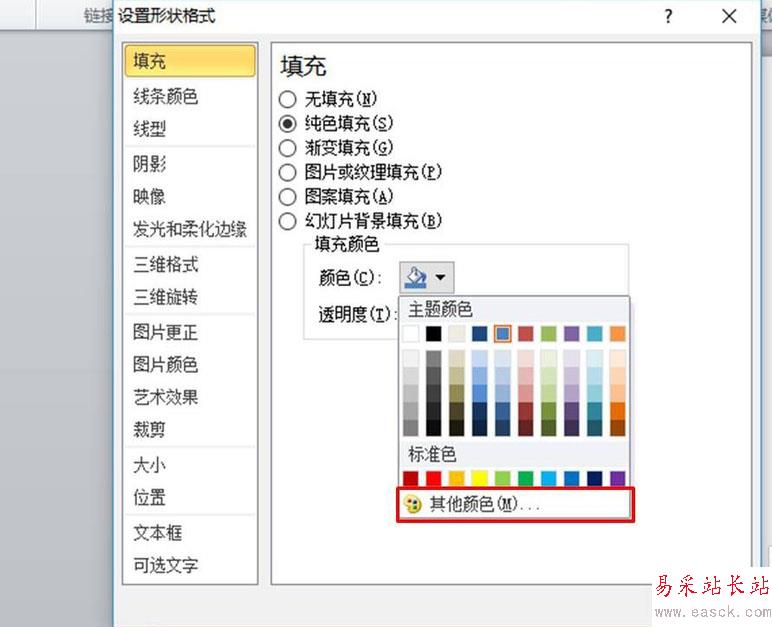Open the 发光和柔化边缘 category
The image size is (772, 627).
click(190, 229)
